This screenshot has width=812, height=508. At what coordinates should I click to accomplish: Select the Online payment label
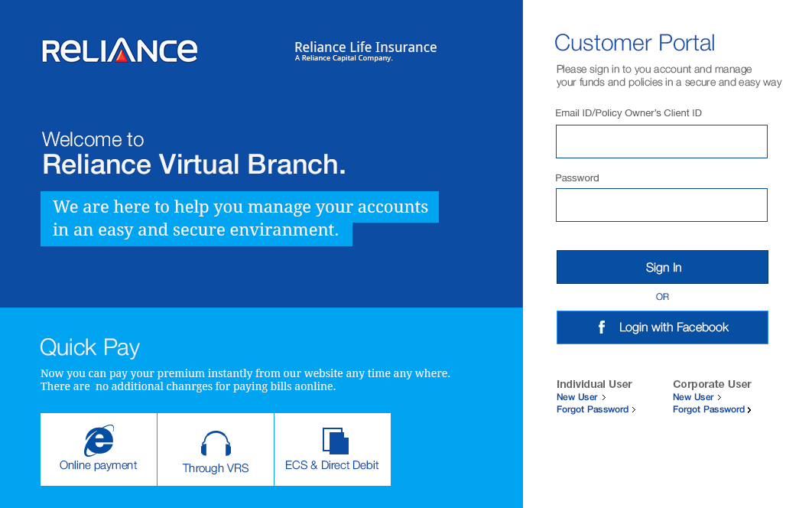pos(99,465)
